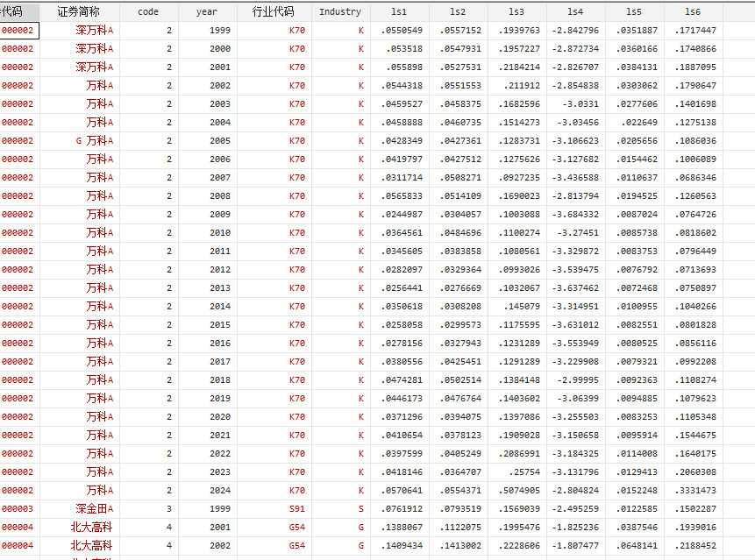This screenshot has height=560, width=755.
Task: Click the ls6 column header
Action: click(x=693, y=11)
